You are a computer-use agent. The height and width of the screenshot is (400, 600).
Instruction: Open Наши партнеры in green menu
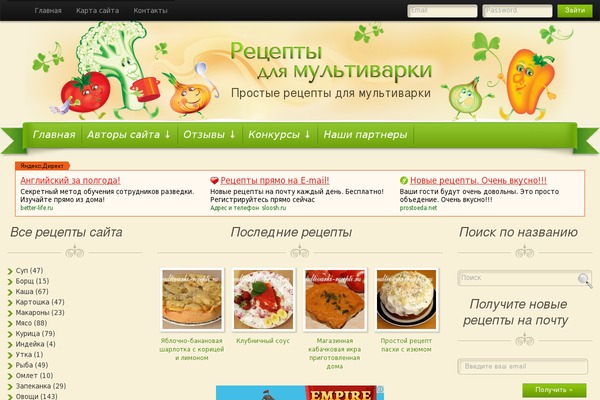pyautogui.click(x=365, y=134)
